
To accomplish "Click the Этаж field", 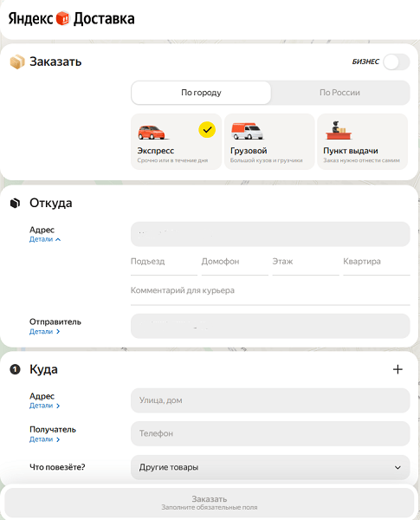I will pos(306,265).
